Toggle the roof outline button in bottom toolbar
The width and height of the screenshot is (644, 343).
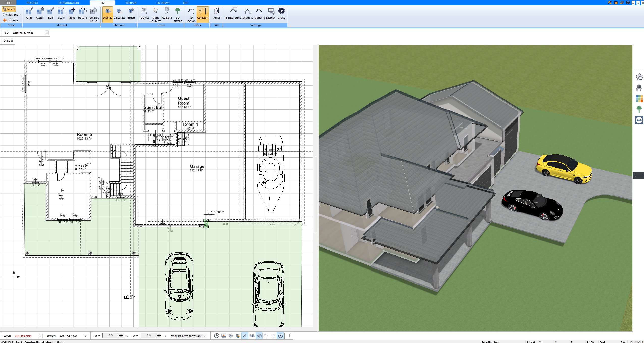(245, 336)
